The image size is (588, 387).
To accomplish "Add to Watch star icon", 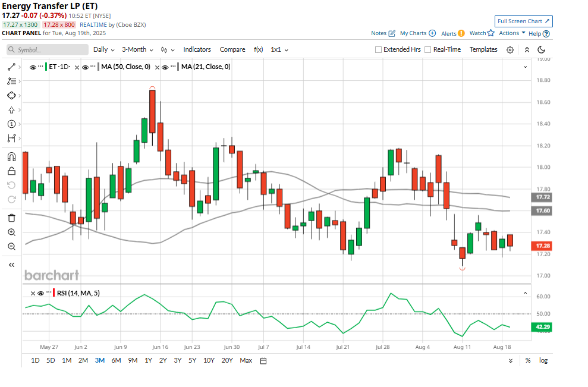I will 491,33.
